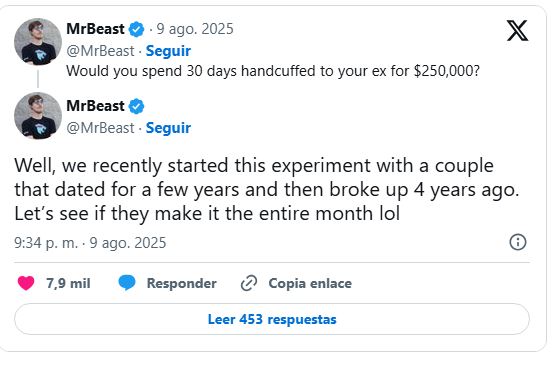Viewport: 557px width, 370px height.
Task: Click the top MrBeast display name
Action: coord(96,29)
